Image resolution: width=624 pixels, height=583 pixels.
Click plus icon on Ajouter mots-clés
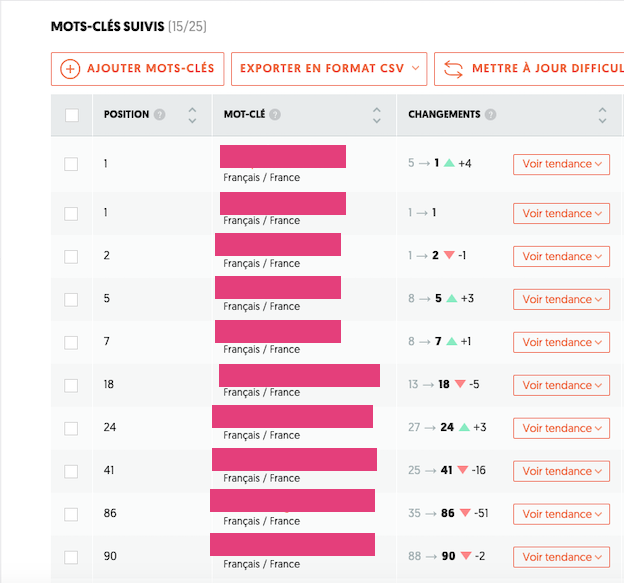[x=70, y=69]
